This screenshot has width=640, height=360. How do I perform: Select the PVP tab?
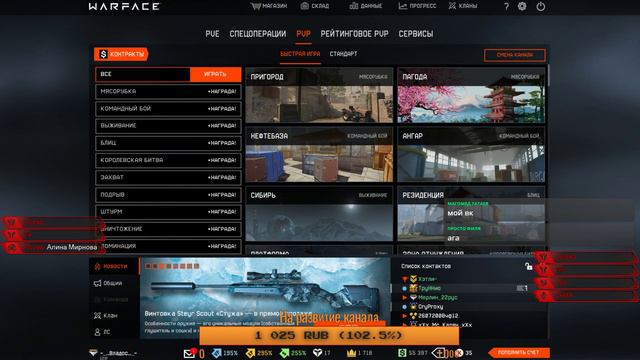303,34
